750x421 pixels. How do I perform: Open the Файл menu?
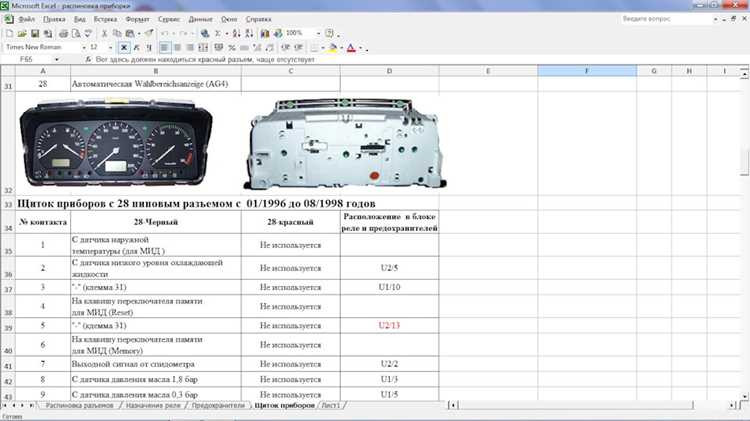pos(27,19)
